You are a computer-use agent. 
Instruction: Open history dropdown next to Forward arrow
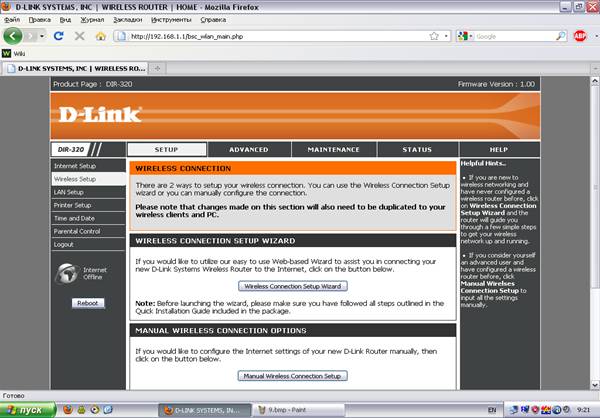pyautogui.click(x=42, y=36)
